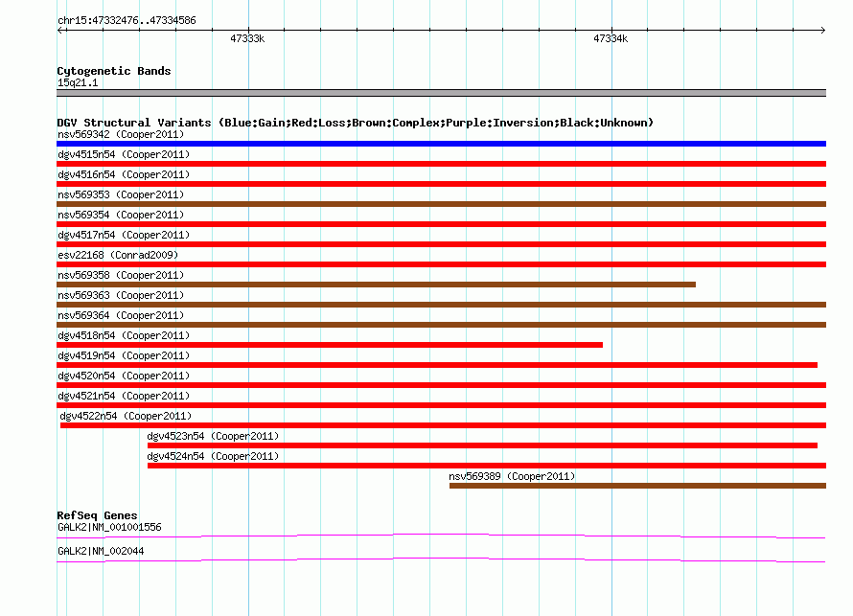Image resolution: width=853 pixels, height=616 pixels.
Task: Click the 47333k ruler position marker
Action: (247, 39)
